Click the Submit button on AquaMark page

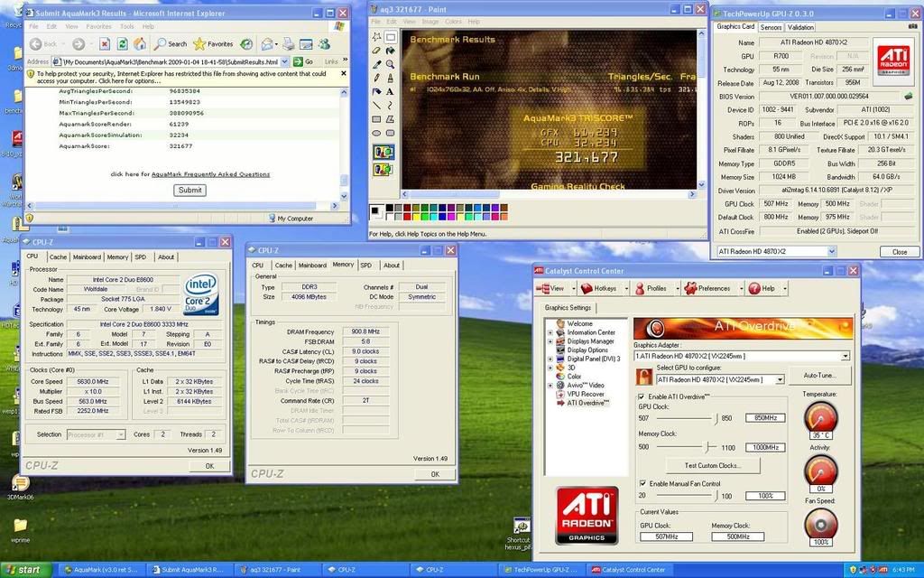[x=189, y=190]
